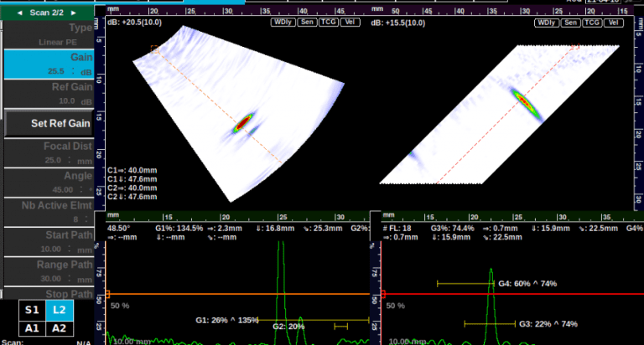Image resolution: width=644 pixels, height=345 pixels.
Task: Click the G4 gate bar in the right A-scan
Action: pyautogui.click(x=465, y=284)
